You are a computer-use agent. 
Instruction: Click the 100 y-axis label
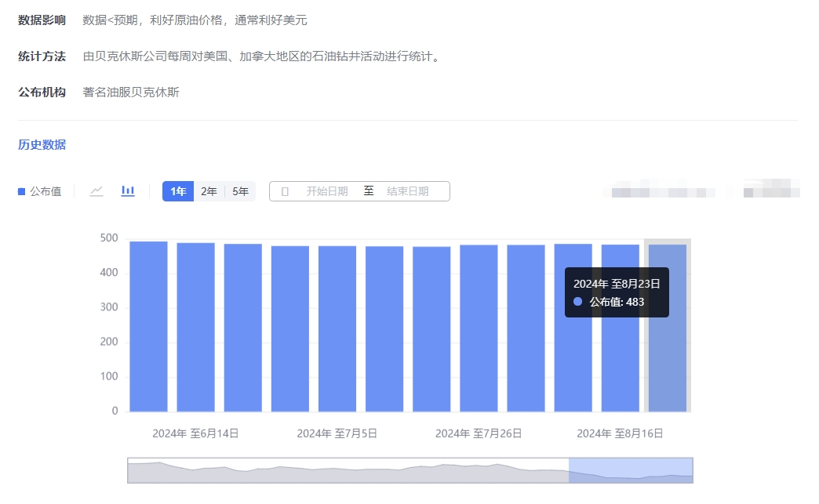(x=108, y=376)
